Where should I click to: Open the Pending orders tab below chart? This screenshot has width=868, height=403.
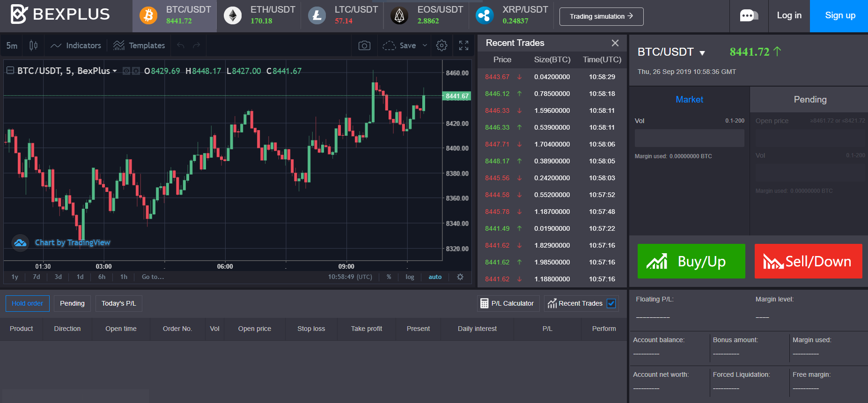click(x=72, y=303)
